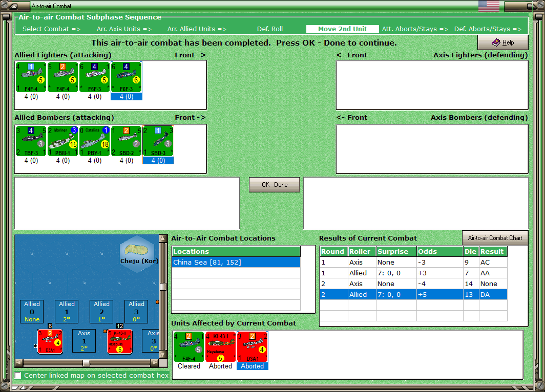Select the SBD-3 bomber unit
Image resolution: width=545 pixels, height=392 pixels.
[x=158, y=141]
